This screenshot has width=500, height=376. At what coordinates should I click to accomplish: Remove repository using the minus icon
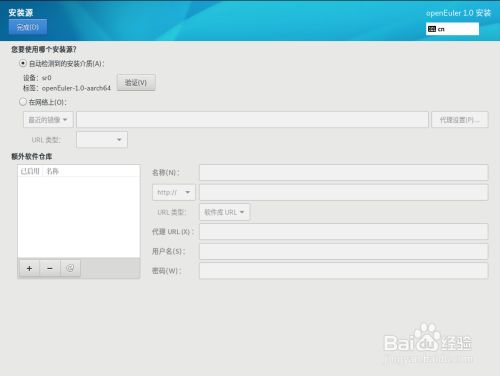pos(50,268)
